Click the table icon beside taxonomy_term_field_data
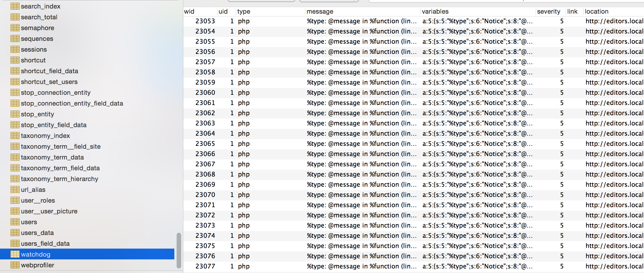Image resolution: width=644 pixels, height=273 pixels. point(15,168)
